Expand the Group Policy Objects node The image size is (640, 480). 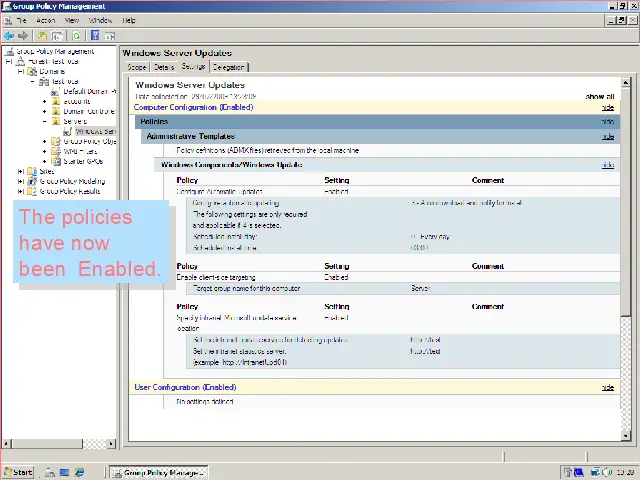click(x=44, y=141)
